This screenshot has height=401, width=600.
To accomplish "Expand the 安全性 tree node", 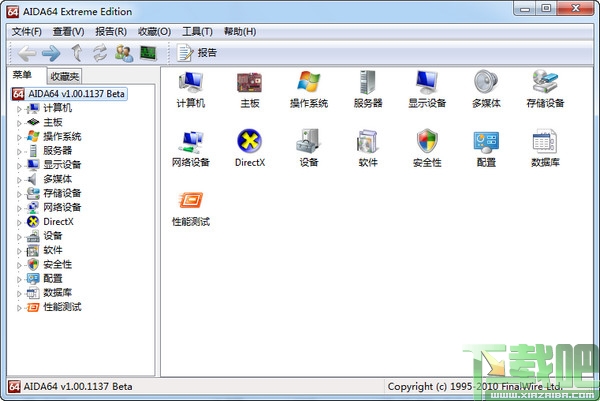I will point(19,265).
